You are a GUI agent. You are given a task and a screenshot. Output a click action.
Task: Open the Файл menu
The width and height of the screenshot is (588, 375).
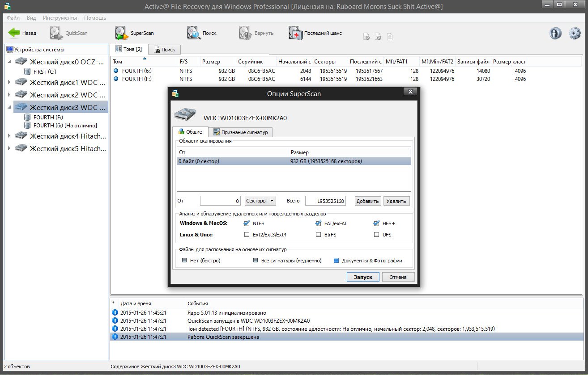[x=13, y=18]
